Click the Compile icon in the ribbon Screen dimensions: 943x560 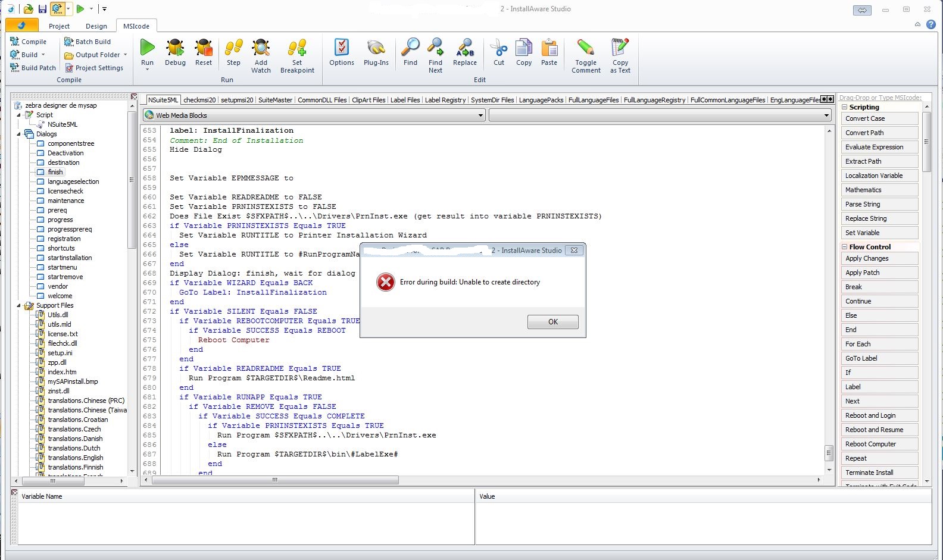click(x=15, y=42)
